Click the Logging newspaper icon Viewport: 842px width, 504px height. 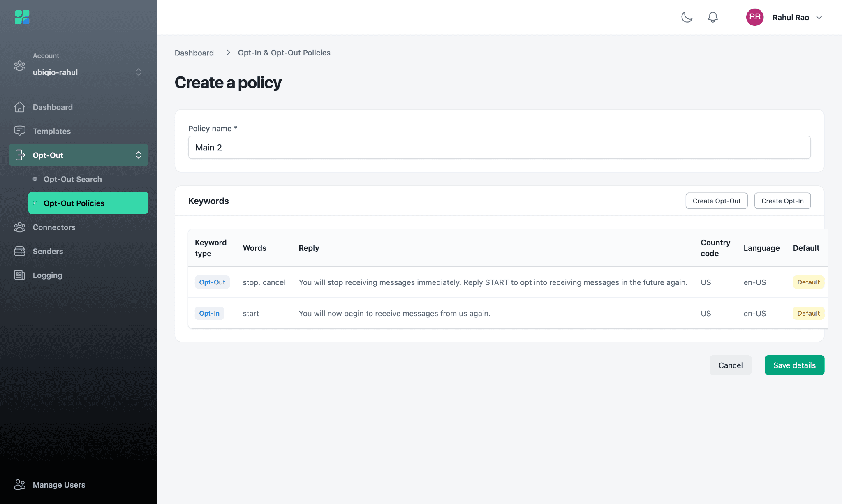pyautogui.click(x=19, y=275)
